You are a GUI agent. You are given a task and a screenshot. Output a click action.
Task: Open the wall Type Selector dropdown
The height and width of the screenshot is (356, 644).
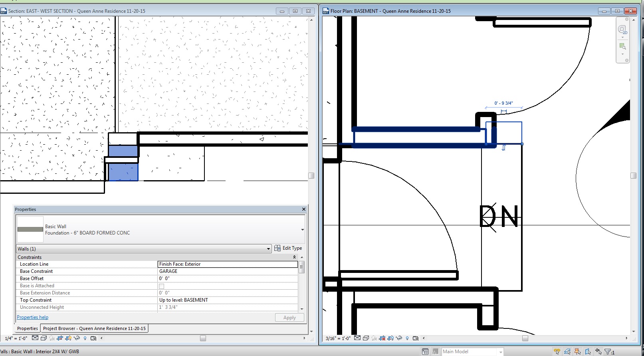tap(302, 230)
